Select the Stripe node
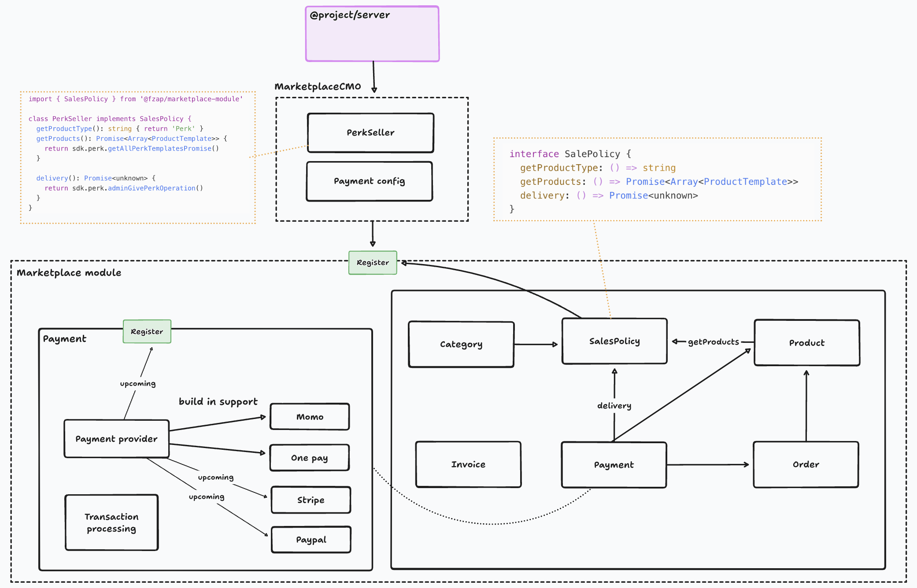917x588 pixels. [311, 500]
